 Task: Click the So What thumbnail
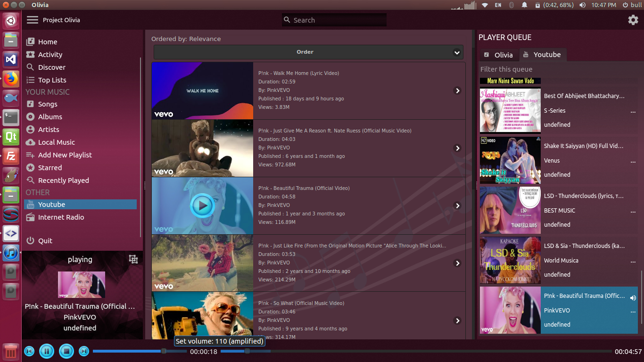(202, 316)
